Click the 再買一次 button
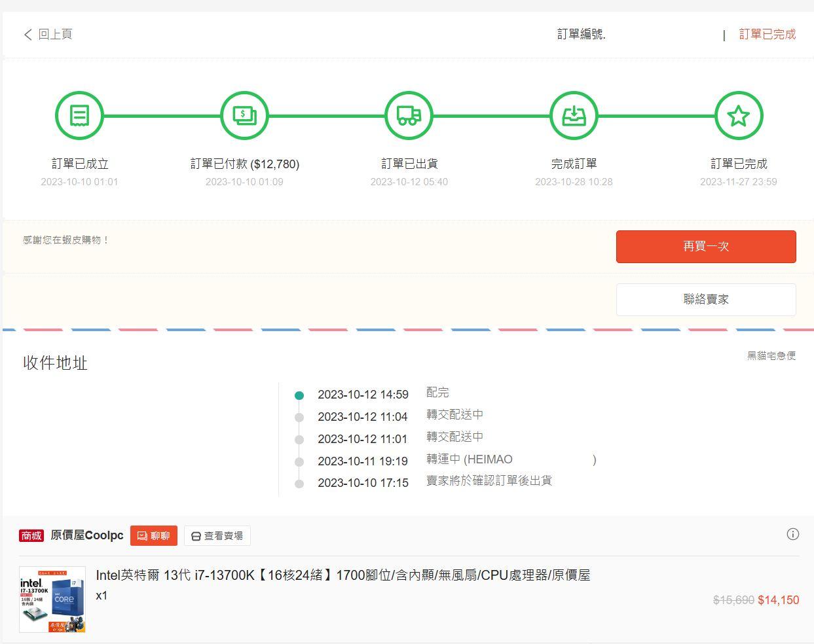Viewport: 814px width, 644px height. coord(706,247)
